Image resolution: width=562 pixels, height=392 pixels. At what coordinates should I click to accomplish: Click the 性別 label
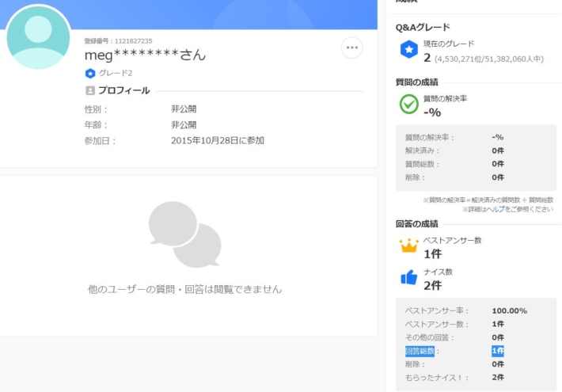(96, 109)
